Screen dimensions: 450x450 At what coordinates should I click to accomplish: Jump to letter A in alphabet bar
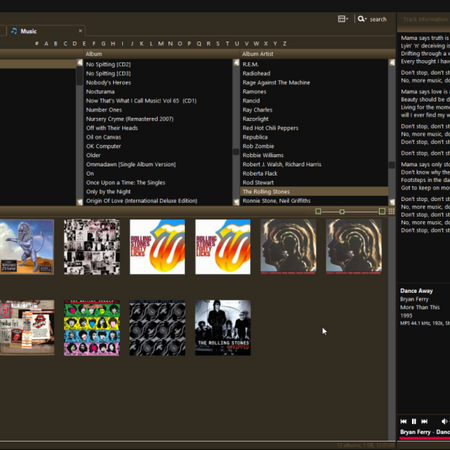tap(46, 43)
